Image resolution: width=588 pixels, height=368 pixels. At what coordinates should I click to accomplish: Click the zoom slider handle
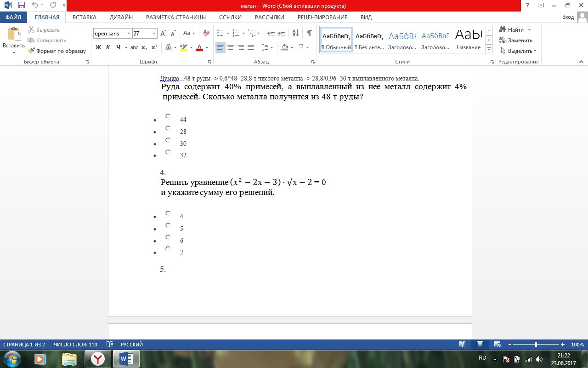coord(536,345)
